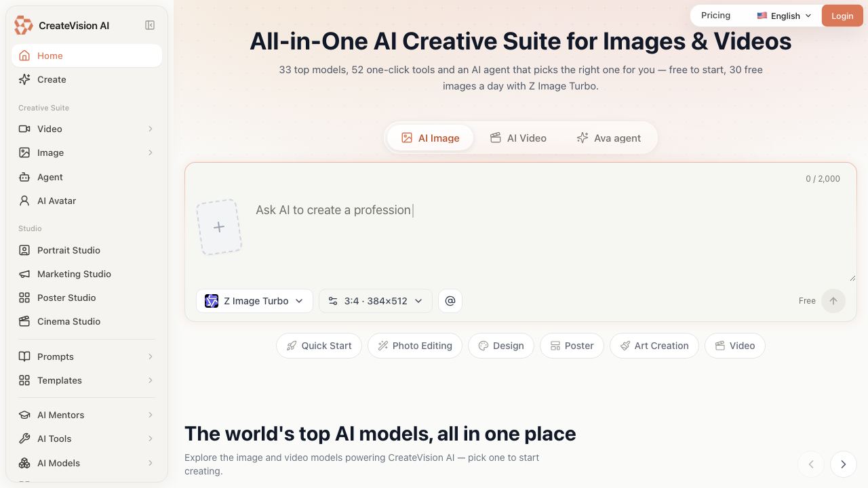Collapse the sidebar with the panel icon
This screenshot has height=488, width=868.
(x=150, y=25)
